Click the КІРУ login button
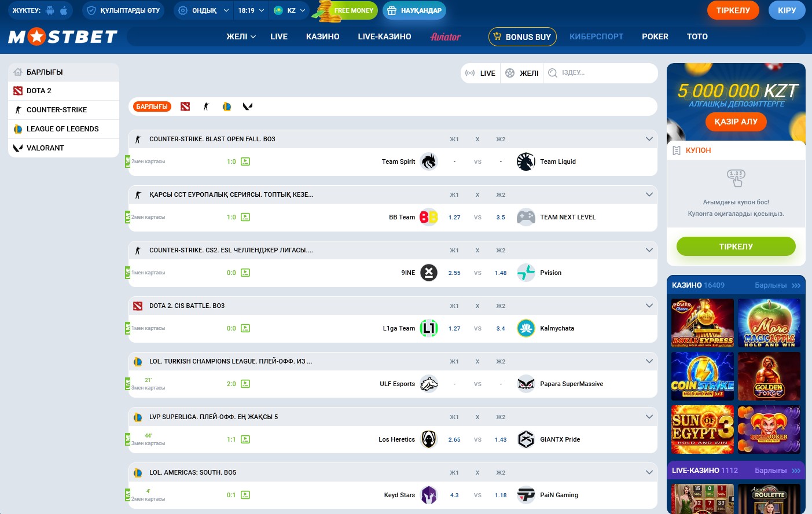Image resolution: width=812 pixels, height=514 pixels. (787, 10)
